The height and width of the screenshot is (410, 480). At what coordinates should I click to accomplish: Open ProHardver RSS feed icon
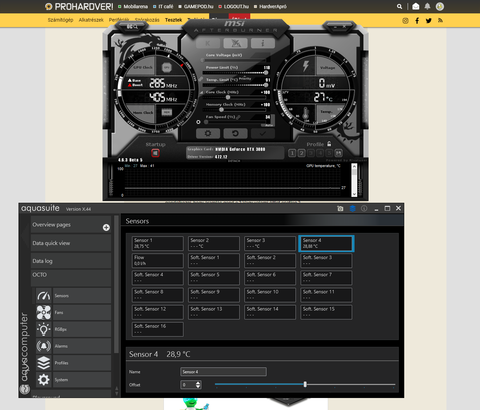[440, 21]
